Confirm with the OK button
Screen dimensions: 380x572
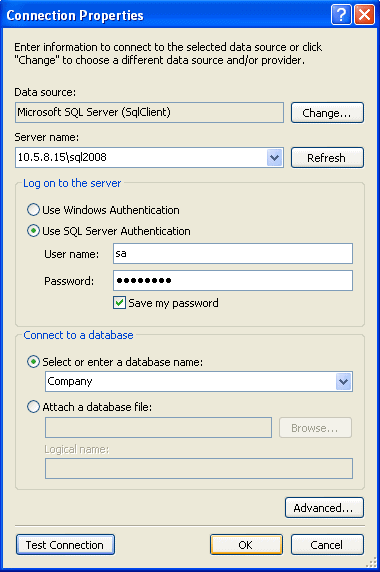tap(246, 545)
